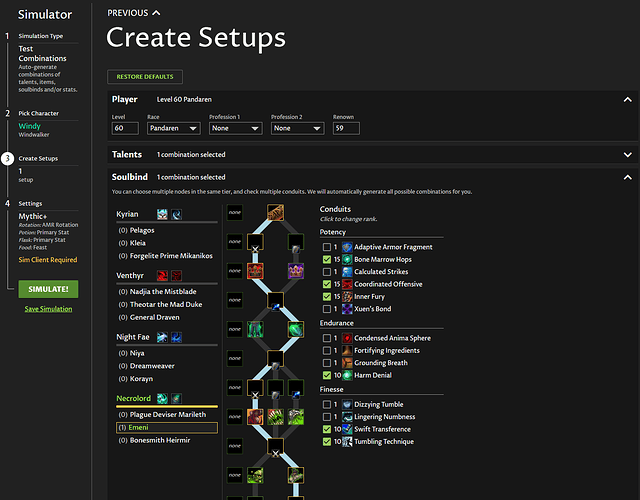The image size is (640, 500).
Task: Expand the Talents section chevron
Action: [x=628, y=155]
